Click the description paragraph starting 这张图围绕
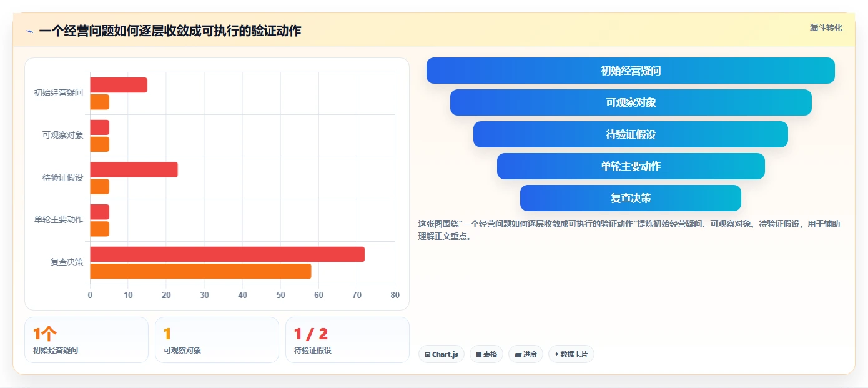Viewport: 868px width, 388px height. [629, 230]
